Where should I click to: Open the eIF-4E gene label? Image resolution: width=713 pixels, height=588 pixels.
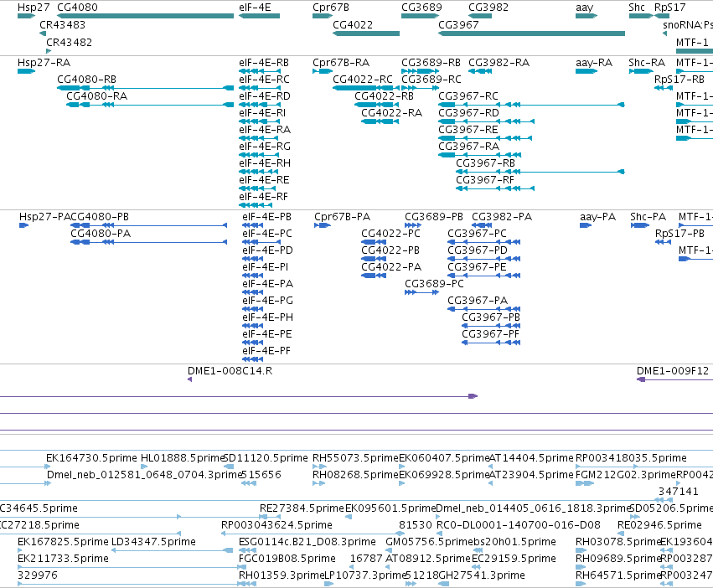[x=255, y=8]
